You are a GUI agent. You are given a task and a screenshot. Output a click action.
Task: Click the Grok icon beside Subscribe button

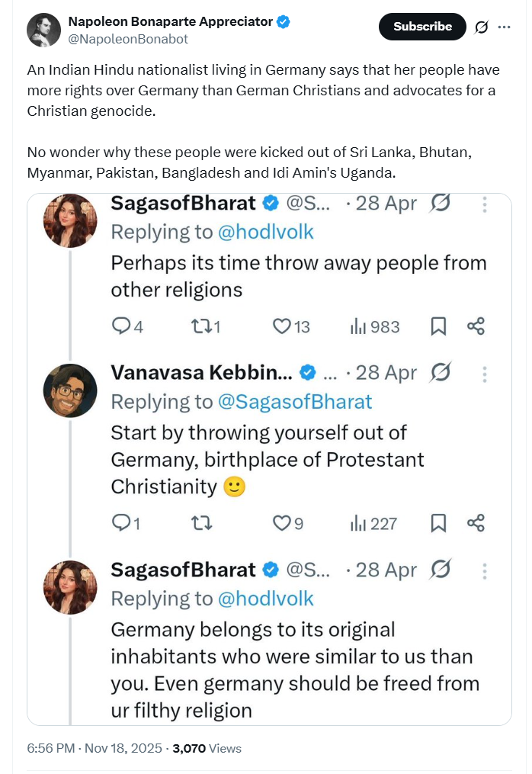[482, 27]
